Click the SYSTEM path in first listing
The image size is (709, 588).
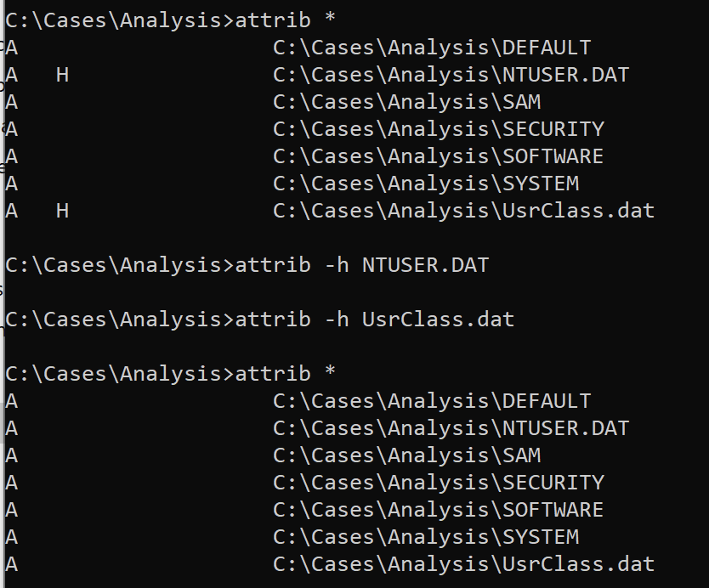[x=426, y=183]
